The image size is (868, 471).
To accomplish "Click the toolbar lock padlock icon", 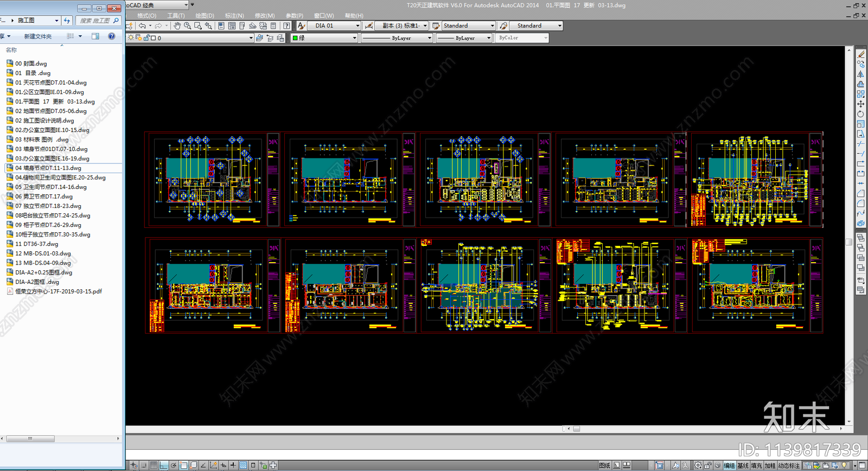I will pos(708,466).
